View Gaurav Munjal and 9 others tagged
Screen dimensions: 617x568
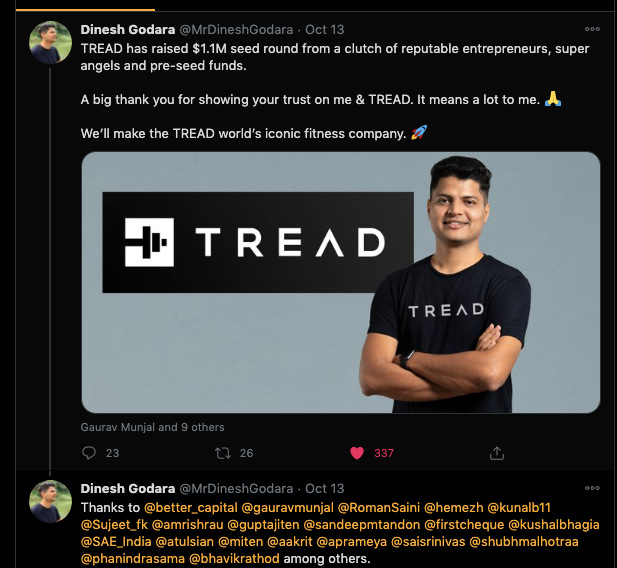152,427
